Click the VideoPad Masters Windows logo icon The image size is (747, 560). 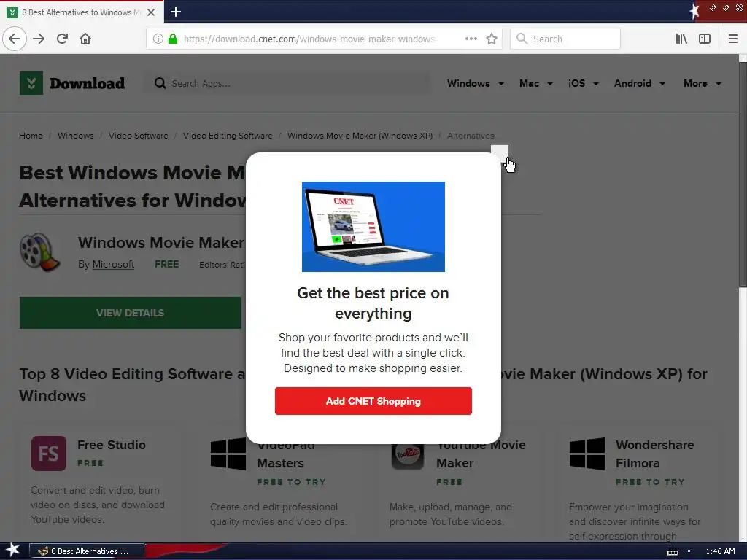pos(228,454)
